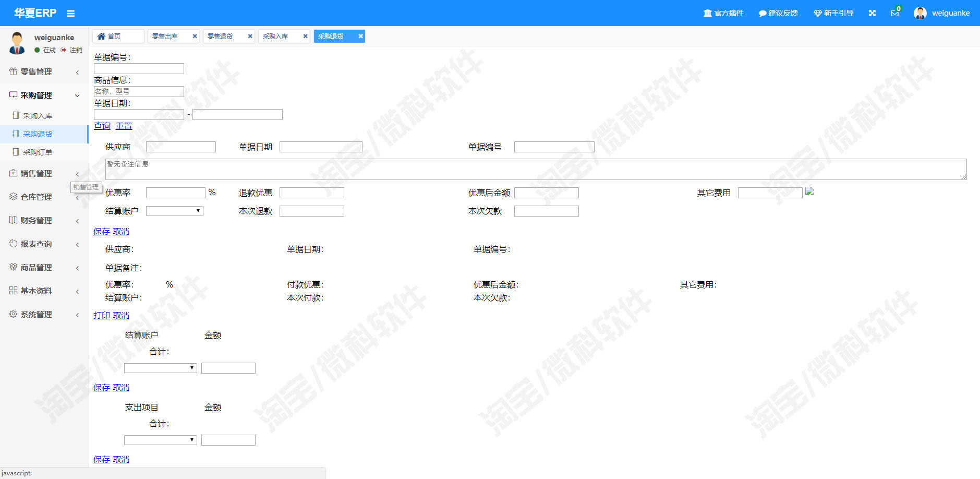The image size is (980, 479).
Task: Close the 采购入库 tab
Action: [305, 36]
